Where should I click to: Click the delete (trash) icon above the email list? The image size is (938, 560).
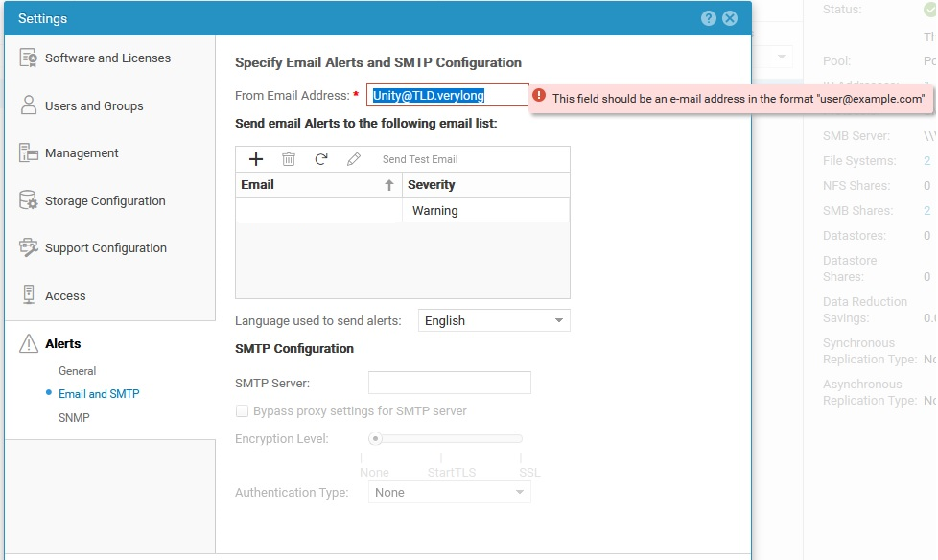click(x=289, y=158)
